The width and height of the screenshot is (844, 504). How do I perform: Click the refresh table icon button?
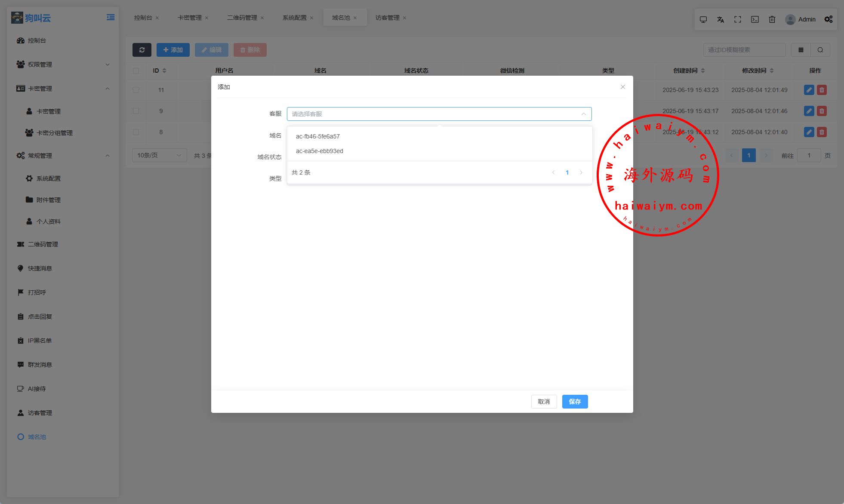point(142,50)
